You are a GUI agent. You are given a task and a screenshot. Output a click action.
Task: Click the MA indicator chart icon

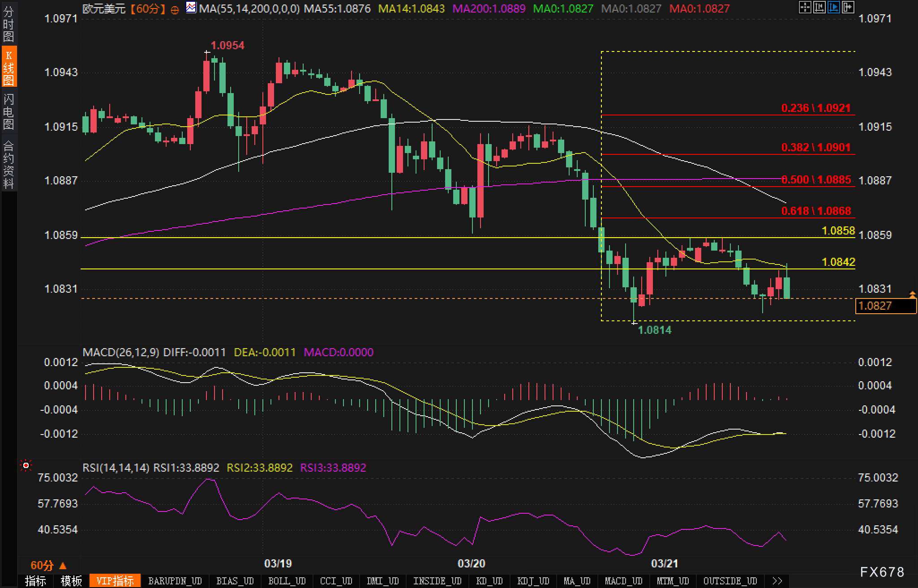(191, 8)
